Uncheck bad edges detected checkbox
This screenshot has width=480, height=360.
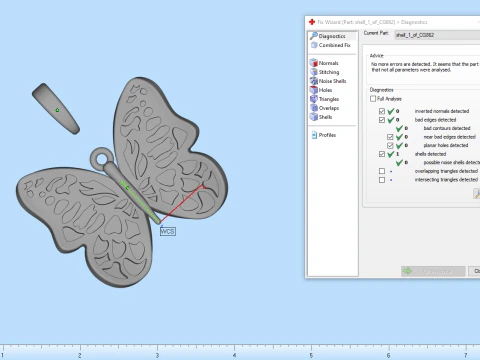382,120
